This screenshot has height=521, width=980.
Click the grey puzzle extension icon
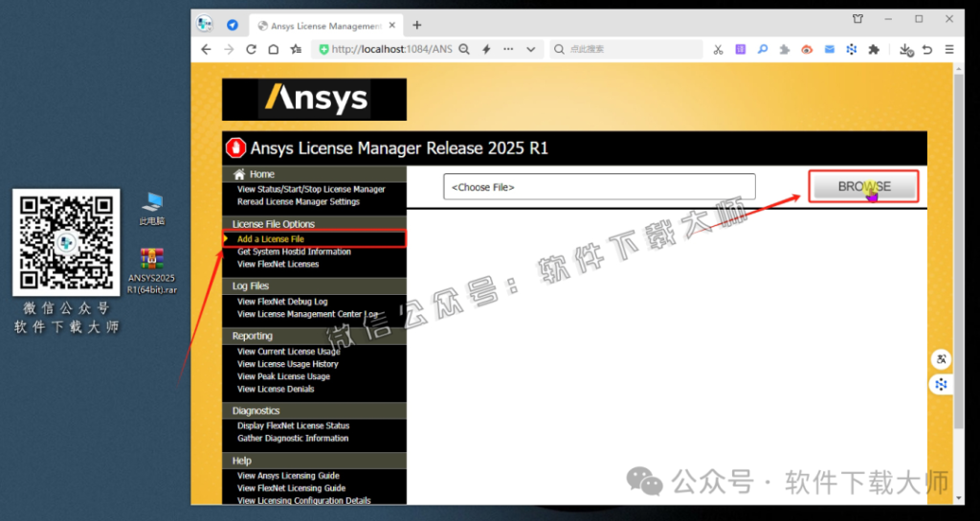pos(785,50)
